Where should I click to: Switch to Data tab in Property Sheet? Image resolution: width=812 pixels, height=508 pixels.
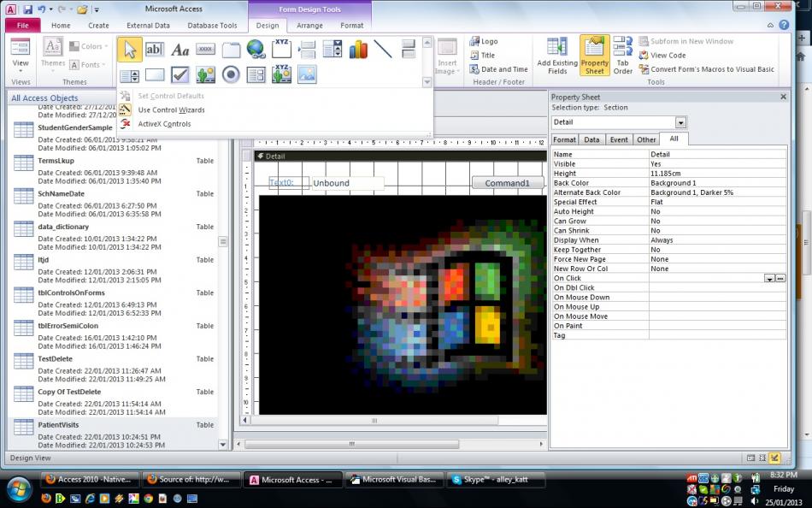pos(592,139)
